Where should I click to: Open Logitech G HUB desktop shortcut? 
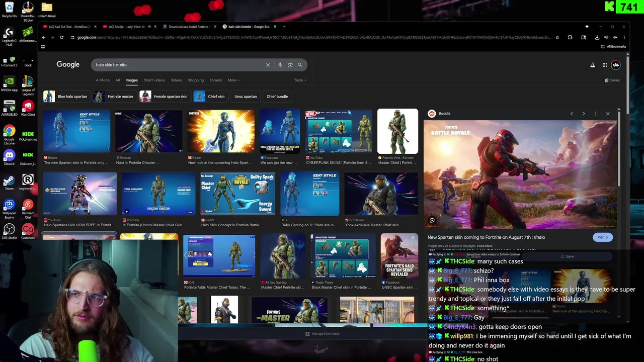9,36
